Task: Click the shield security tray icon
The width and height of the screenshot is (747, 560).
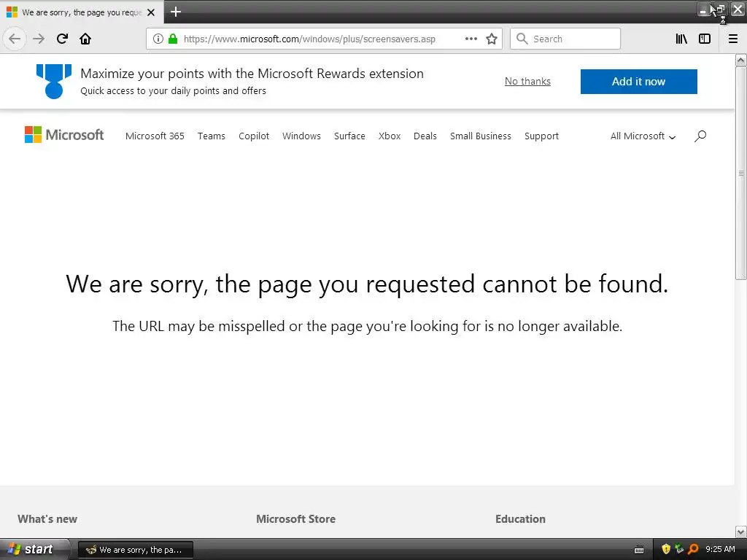Action: (x=666, y=549)
